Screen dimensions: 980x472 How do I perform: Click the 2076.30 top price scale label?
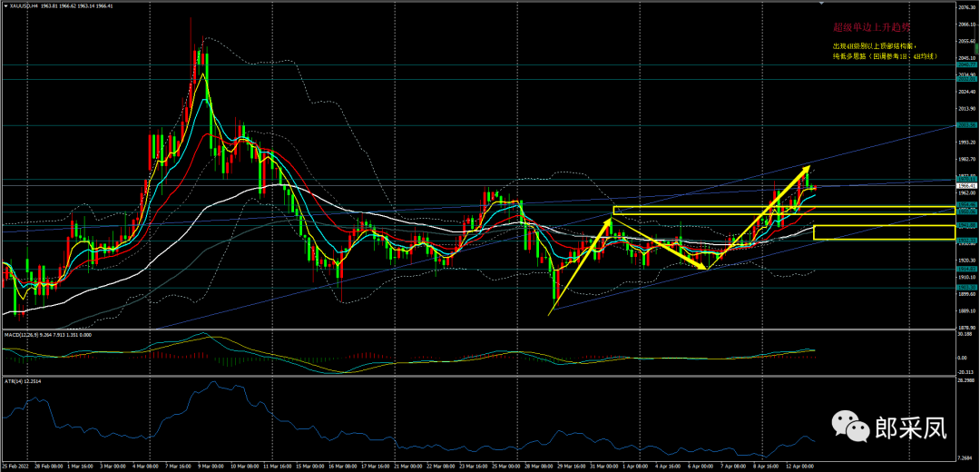point(965,6)
